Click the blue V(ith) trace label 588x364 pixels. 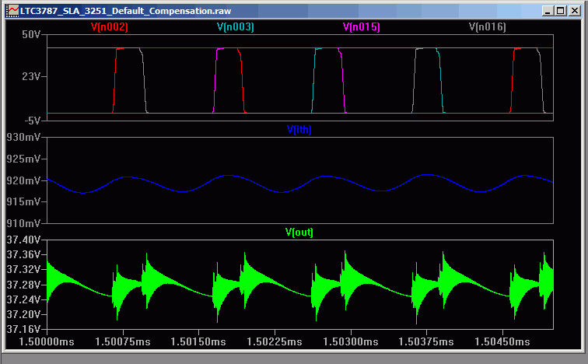(x=299, y=130)
